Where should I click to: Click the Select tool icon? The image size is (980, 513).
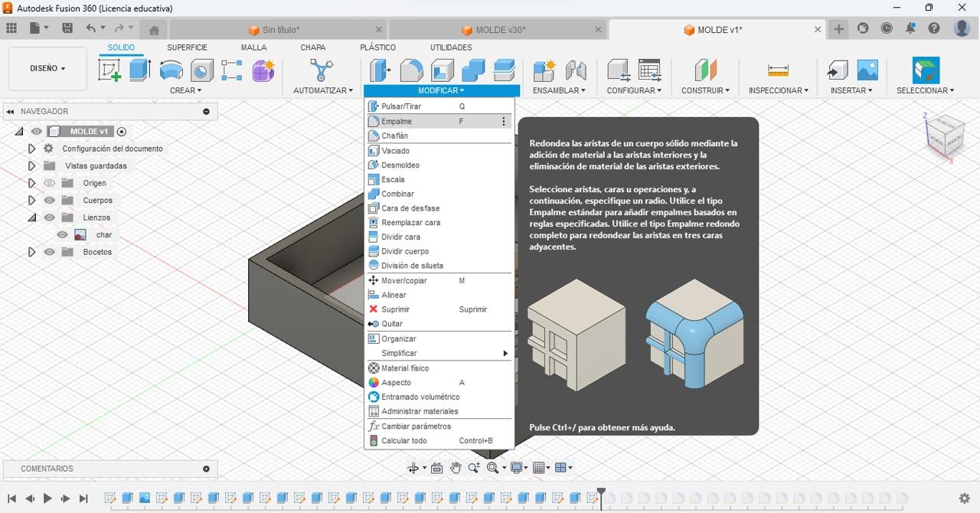926,70
